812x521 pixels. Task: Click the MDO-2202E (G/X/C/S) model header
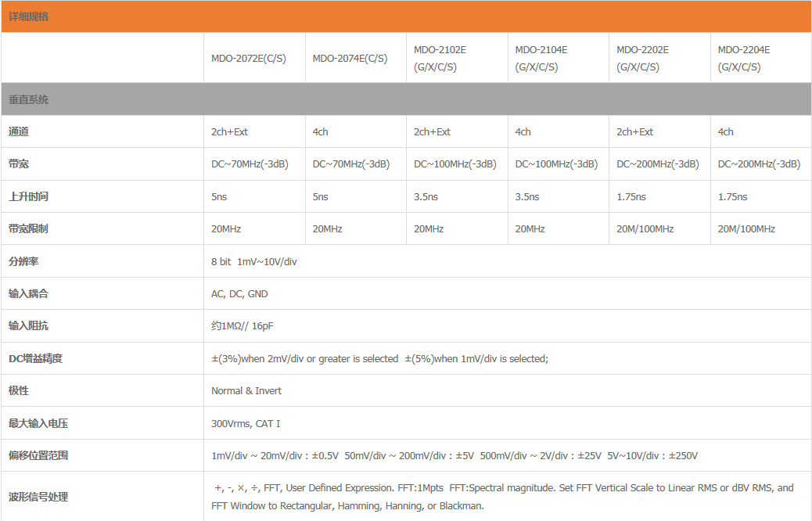pyautogui.click(x=642, y=58)
